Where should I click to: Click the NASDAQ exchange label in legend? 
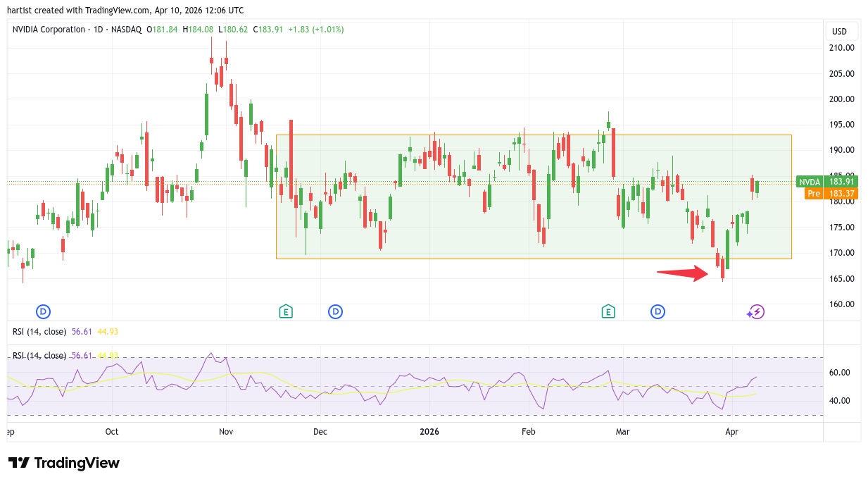(127, 30)
